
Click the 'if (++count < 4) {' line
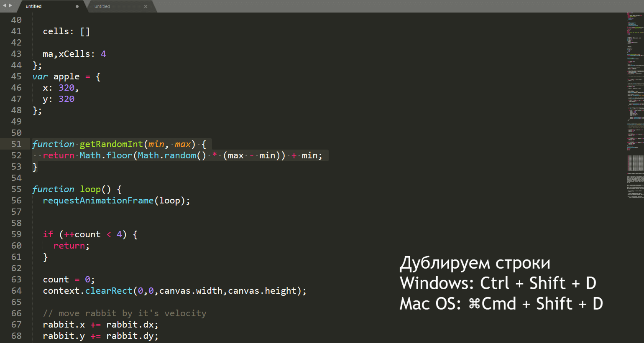tap(90, 234)
